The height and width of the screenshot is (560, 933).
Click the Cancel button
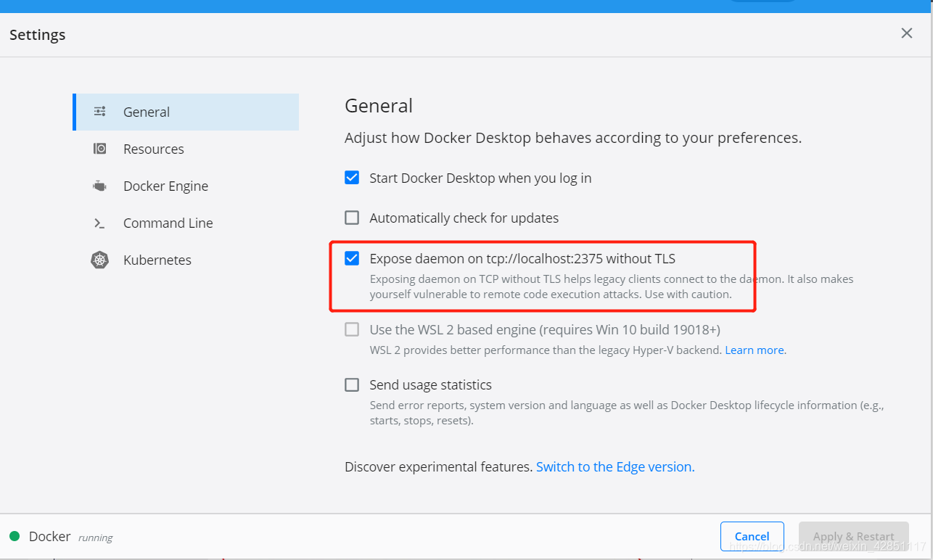click(x=752, y=536)
